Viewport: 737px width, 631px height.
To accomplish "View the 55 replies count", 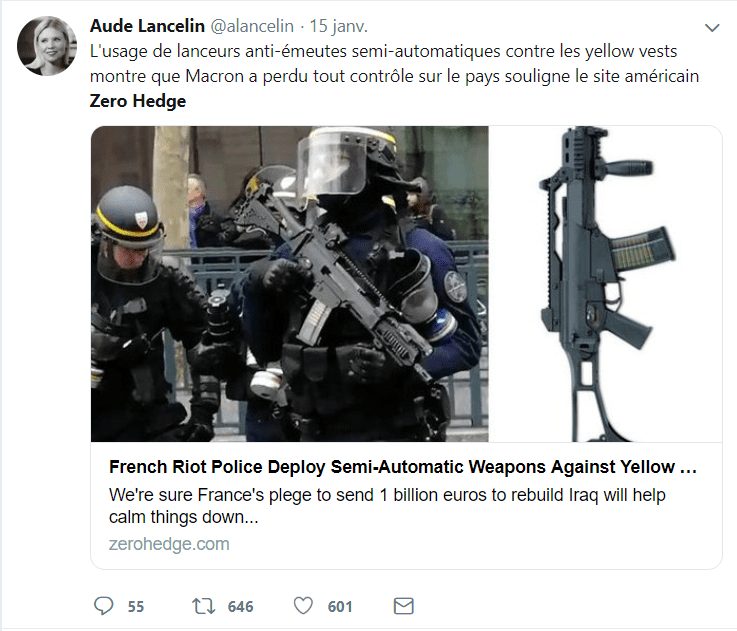I will tap(136, 607).
